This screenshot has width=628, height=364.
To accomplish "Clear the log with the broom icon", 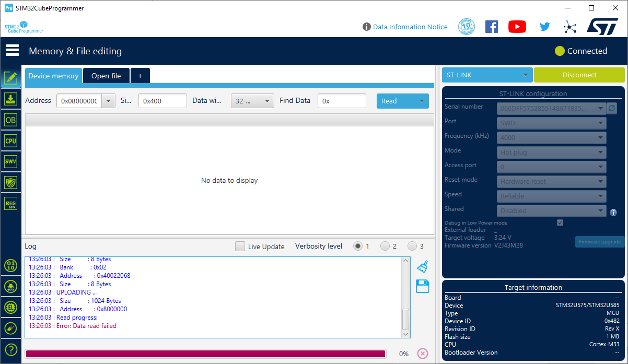I will pos(422,266).
